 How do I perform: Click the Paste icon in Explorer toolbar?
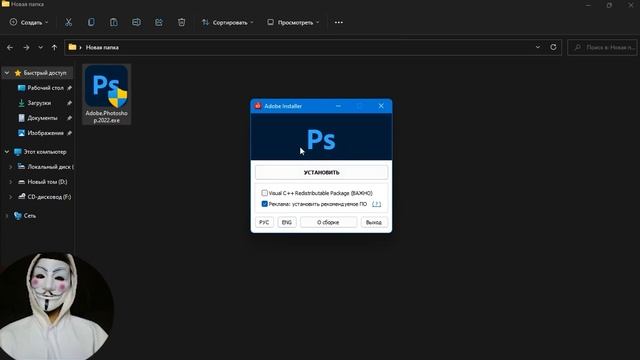[113, 22]
